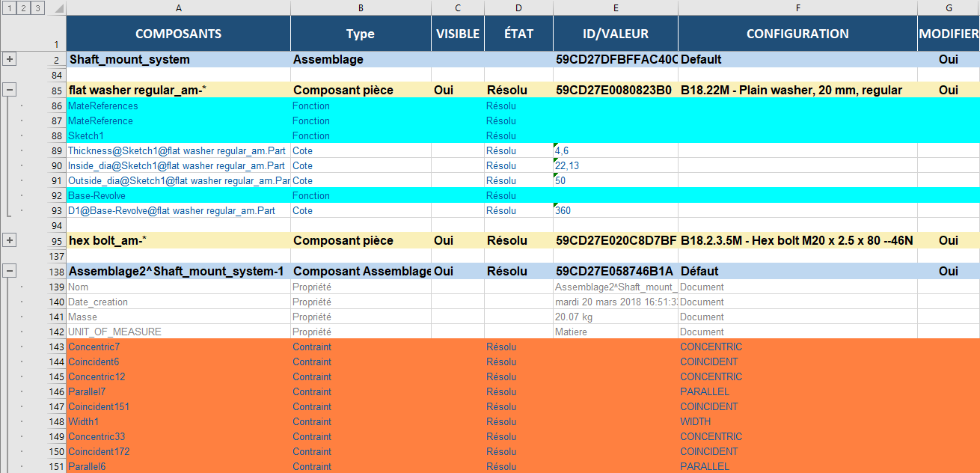Select the Concentric7 cell

pyautogui.click(x=178, y=347)
